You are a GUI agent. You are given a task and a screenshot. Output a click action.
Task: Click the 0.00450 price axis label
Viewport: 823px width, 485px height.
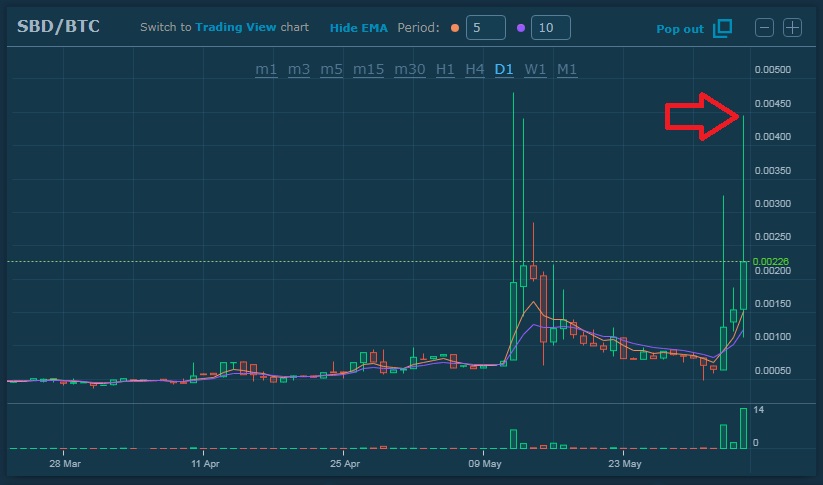[773, 103]
